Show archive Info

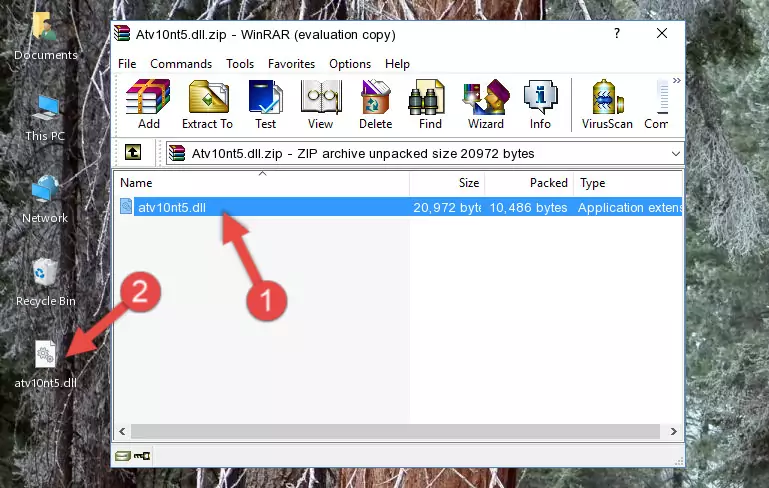coord(540,104)
